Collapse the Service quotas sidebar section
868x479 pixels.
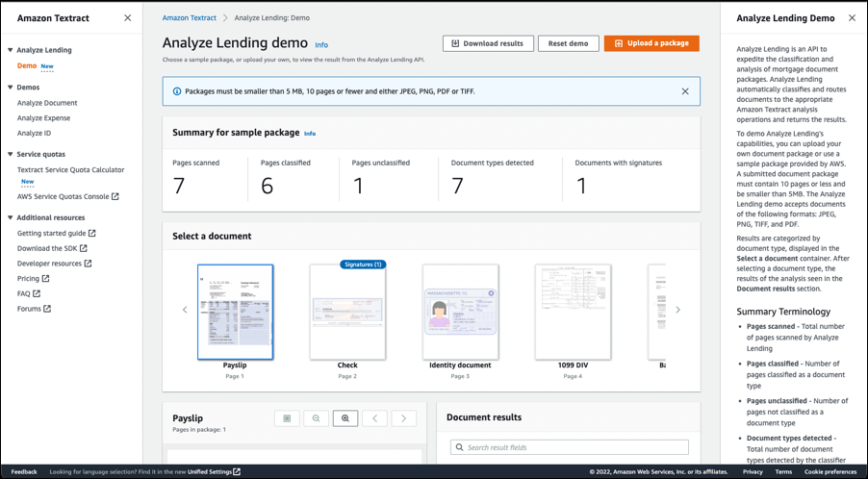click(x=11, y=154)
